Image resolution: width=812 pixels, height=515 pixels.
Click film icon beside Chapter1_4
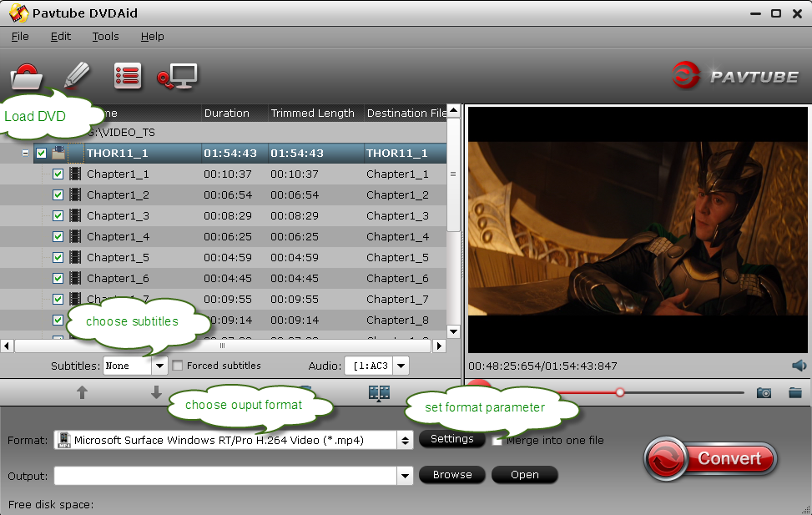(x=75, y=237)
